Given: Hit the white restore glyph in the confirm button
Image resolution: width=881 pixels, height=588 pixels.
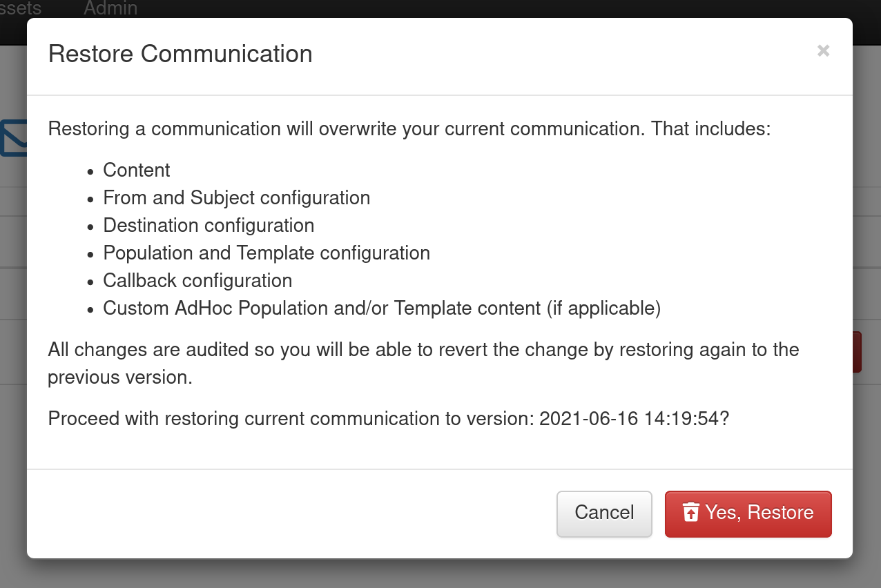Looking at the screenshot, I should [x=691, y=513].
